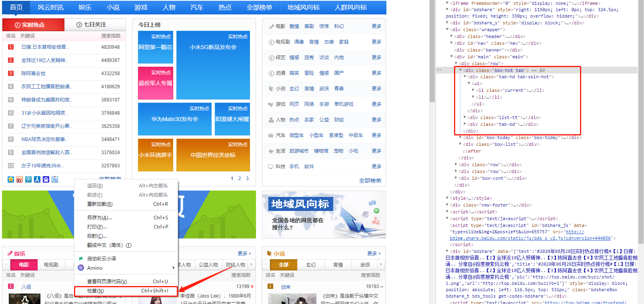This screenshot has width=644, height=304.
Task: Click the clock icon beside 综艺
Action: coord(271,58)
